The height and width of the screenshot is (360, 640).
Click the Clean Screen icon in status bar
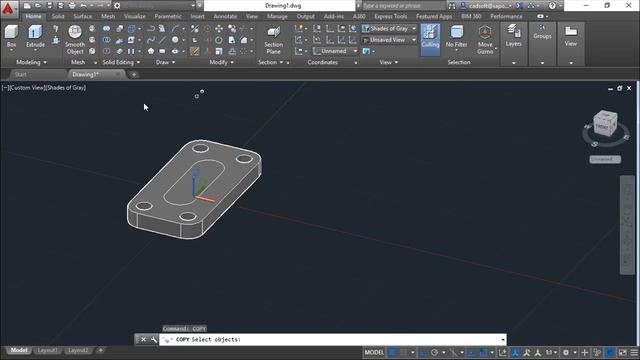pos(622,352)
